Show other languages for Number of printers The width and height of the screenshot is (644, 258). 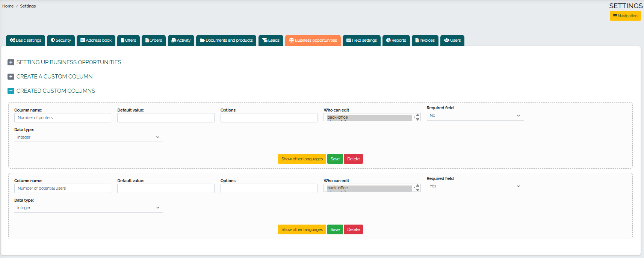[x=302, y=159]
